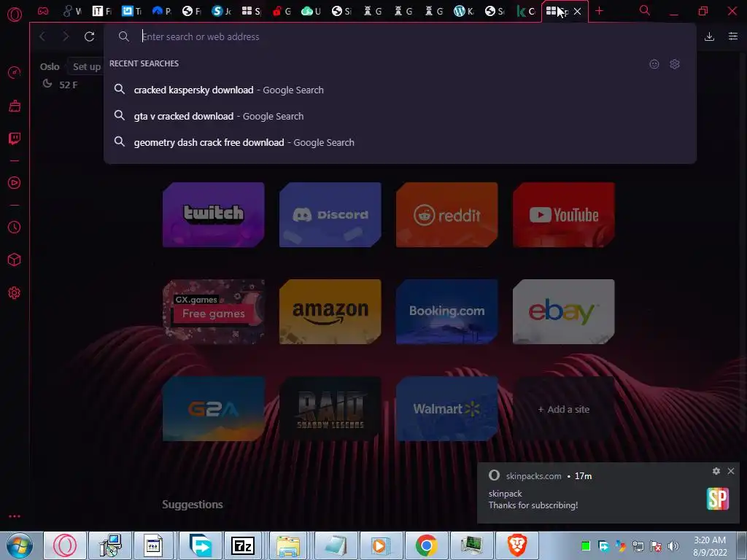Click the SP skinpack logo in notification
This screenshot has width=747, height=560.
[x=718, y=499]
